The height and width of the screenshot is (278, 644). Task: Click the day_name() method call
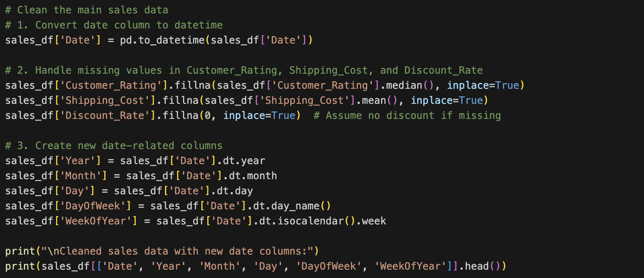pyautogui.click(x=301, y=206)
